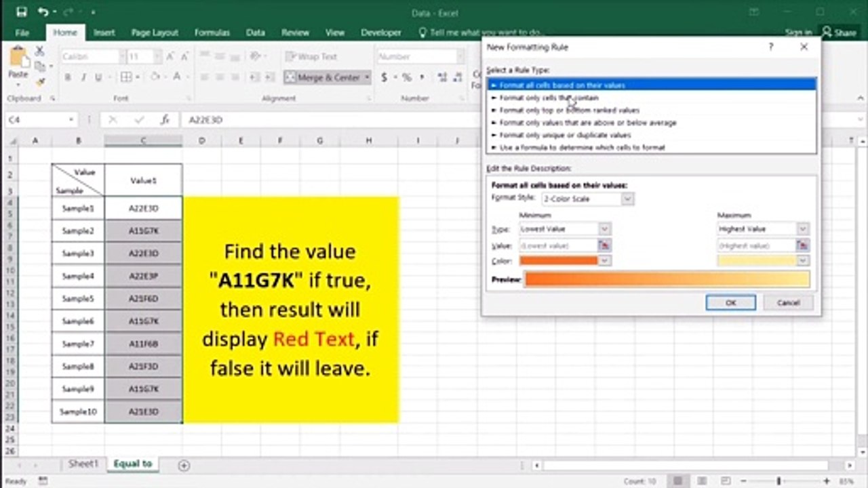Click the zoom slider handle in status bar
This screenshot has height=488, width=868.
tap(778, 481)
